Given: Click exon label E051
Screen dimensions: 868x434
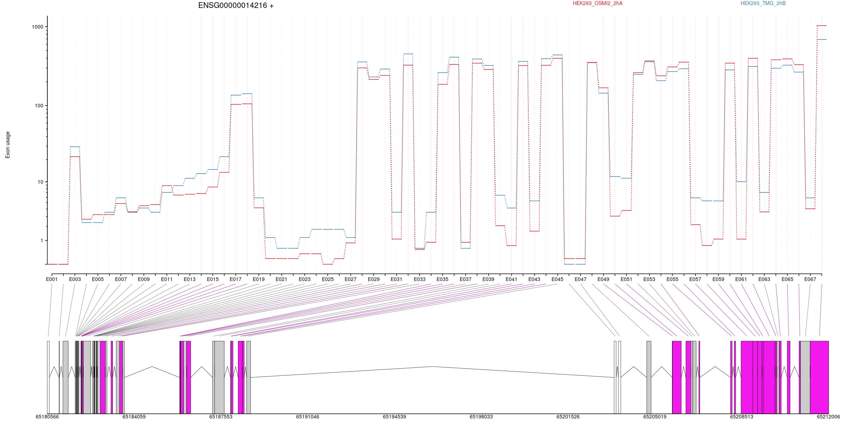Looking at the screenshot, I should tap(626, 279).
